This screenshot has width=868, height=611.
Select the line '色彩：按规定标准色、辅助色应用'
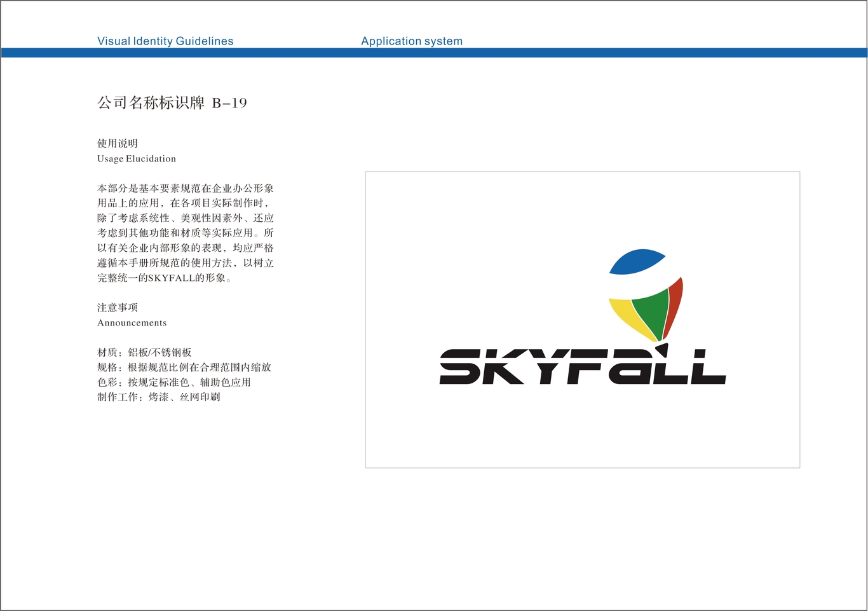tap(174, 382)
